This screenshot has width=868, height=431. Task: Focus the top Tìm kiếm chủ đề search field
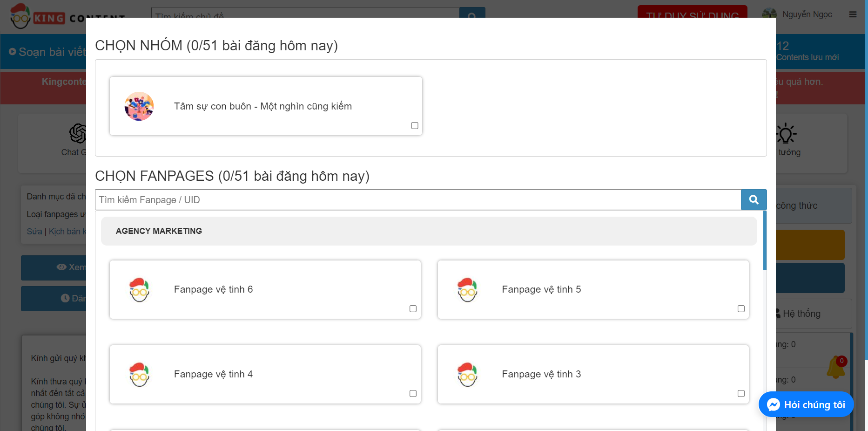point(305,13)
